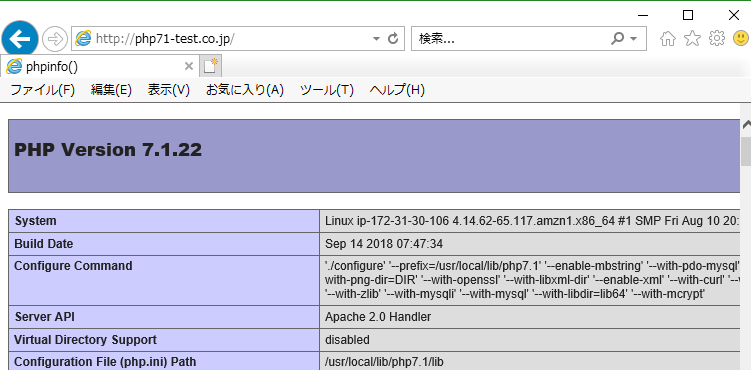This screenshot has height=370, width=751.
Task: Close the browser window
Action: click(734, 15)
